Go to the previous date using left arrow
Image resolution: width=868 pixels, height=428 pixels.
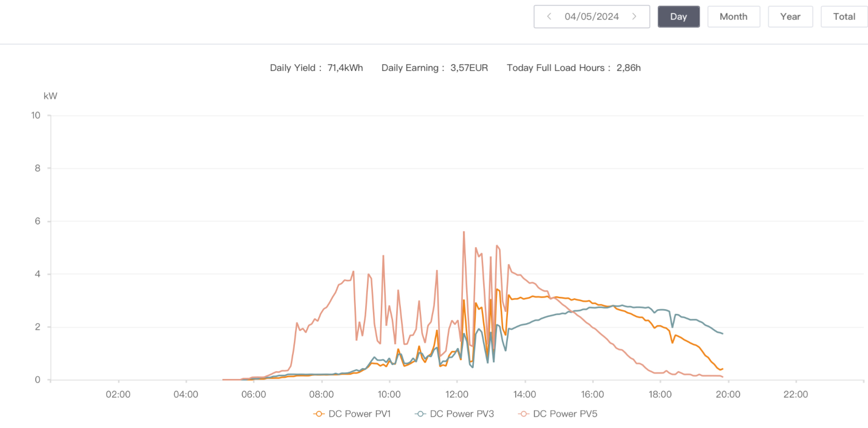pyautogui.click(x=549, y=17)
